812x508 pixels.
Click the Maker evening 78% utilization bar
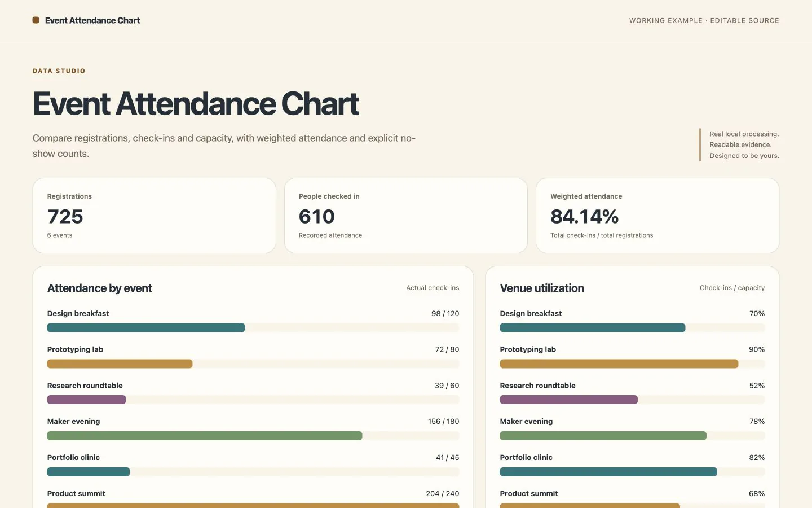tap(603, 436)
